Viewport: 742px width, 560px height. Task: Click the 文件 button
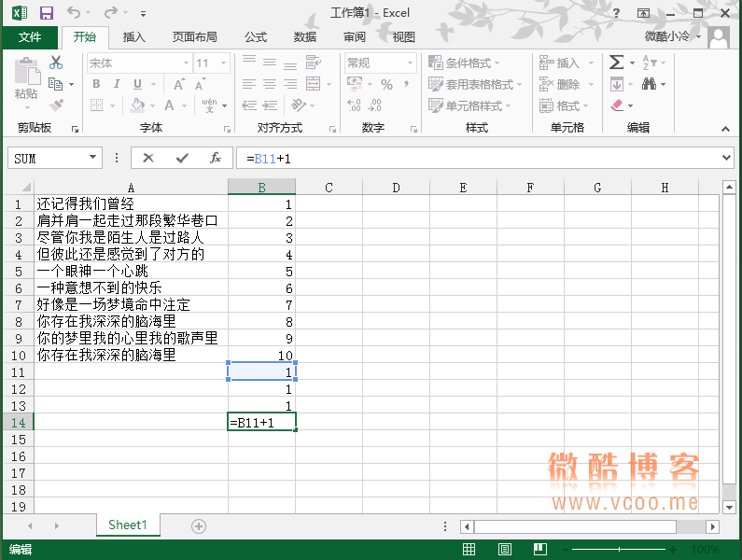(30, 37)
